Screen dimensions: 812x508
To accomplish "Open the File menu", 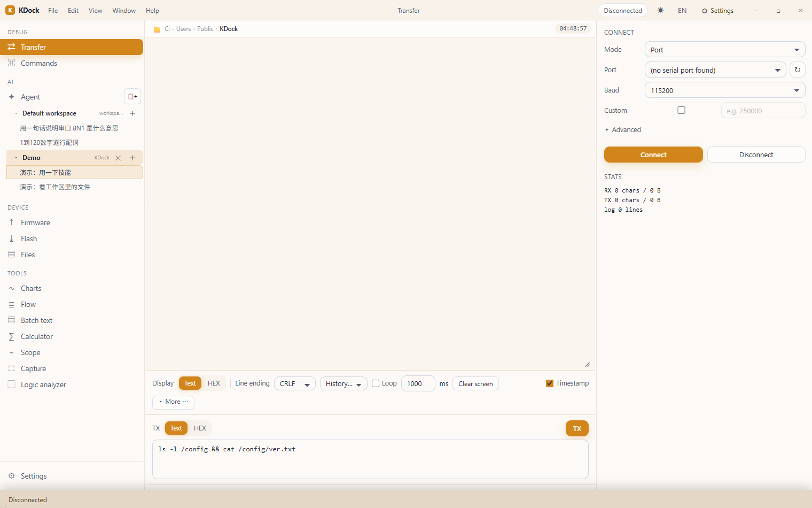I will (x=53, y=11).
